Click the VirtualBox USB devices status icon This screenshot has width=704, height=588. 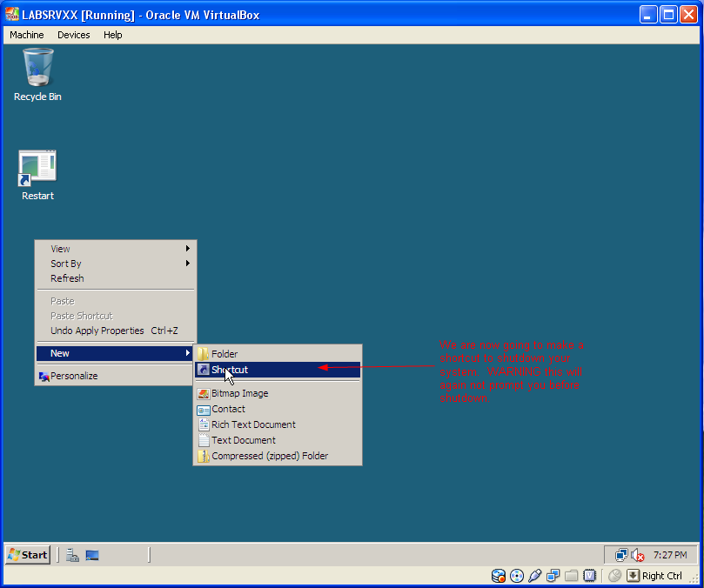(x=534, y=576)
